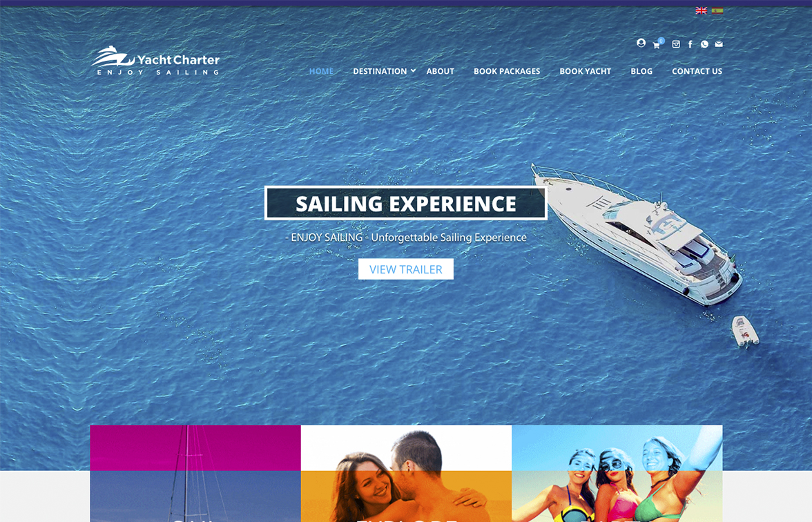Click the View Trailer button
The image size is (812, 522).
(x=406, y=269)
